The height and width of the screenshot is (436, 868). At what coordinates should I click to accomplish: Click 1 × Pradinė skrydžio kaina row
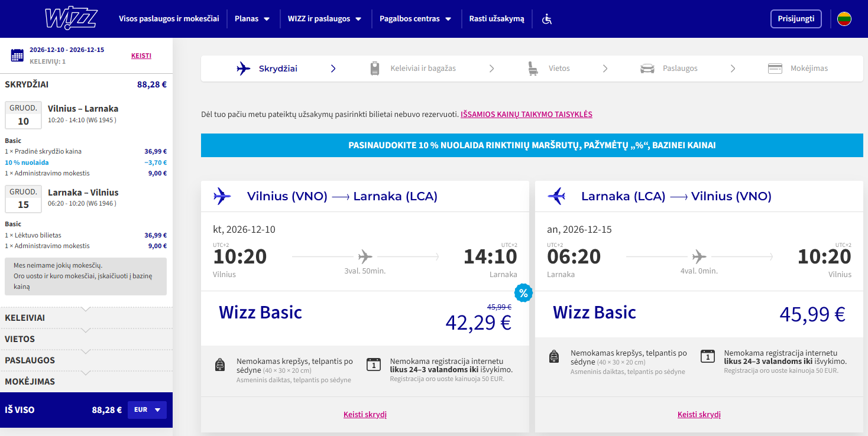coord(86,151)
